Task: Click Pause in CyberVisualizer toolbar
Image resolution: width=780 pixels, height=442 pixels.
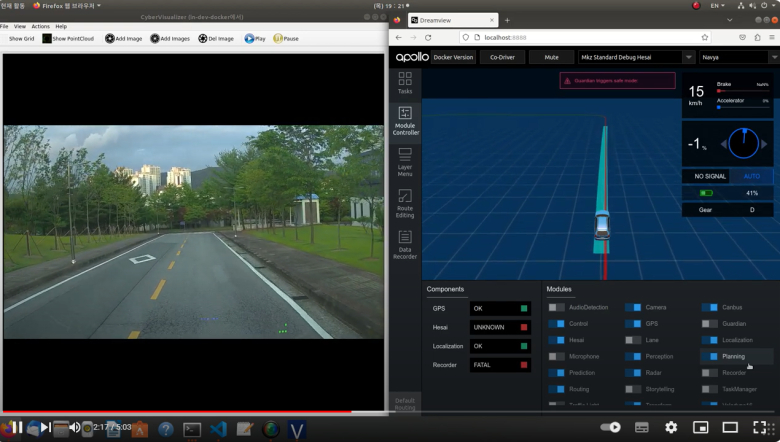Action: click(286, 38)
